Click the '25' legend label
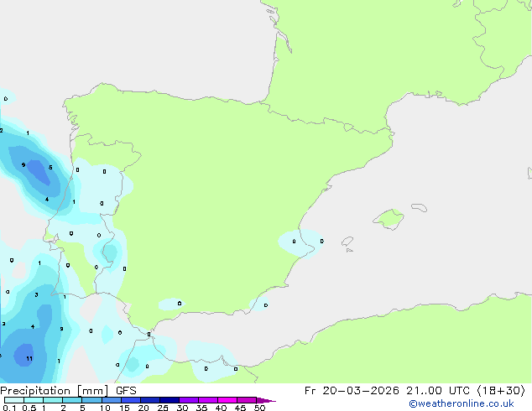 (163, 408)
